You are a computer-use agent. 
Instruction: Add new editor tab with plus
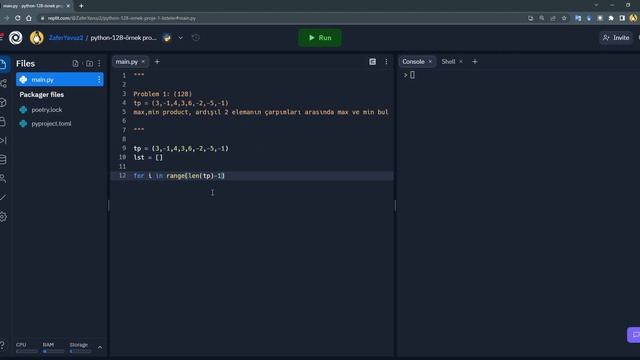157,62
